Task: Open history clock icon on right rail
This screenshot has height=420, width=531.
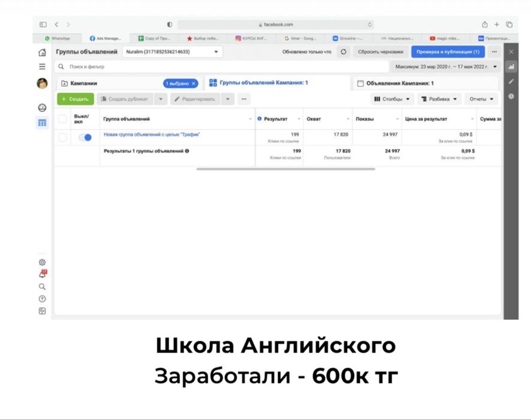Action: tap(511, 97)
